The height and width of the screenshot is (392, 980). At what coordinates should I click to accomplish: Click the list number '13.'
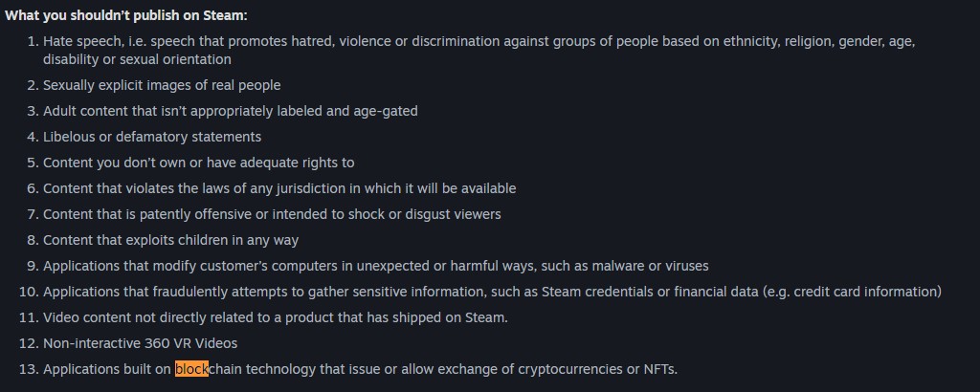[28, 369]
